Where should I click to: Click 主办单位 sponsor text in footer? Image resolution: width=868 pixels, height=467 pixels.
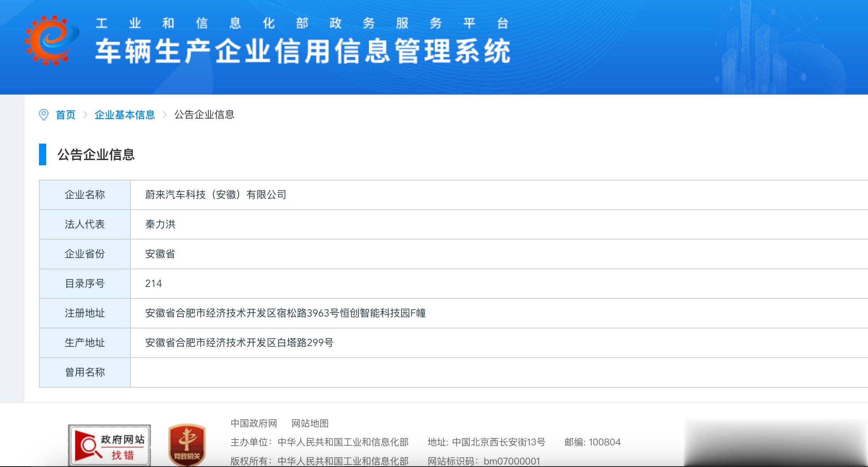click(320, 442)
